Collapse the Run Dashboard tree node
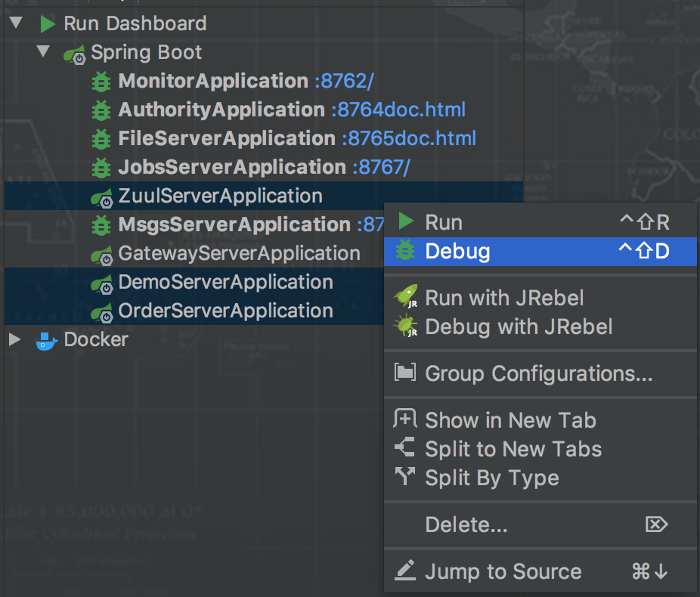700x597 pixels. 16,23
